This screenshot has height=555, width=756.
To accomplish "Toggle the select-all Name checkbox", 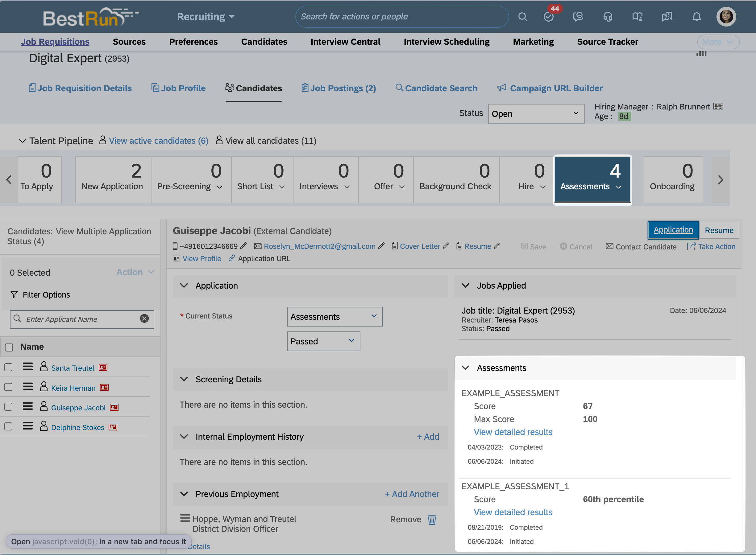I will pos(9,347).
